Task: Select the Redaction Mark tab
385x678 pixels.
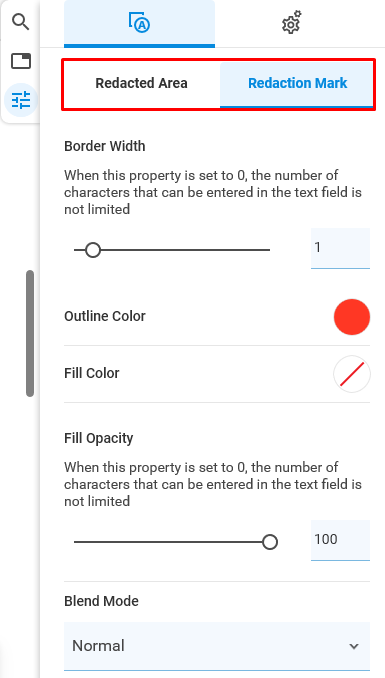Action: [x=297, y=83]
